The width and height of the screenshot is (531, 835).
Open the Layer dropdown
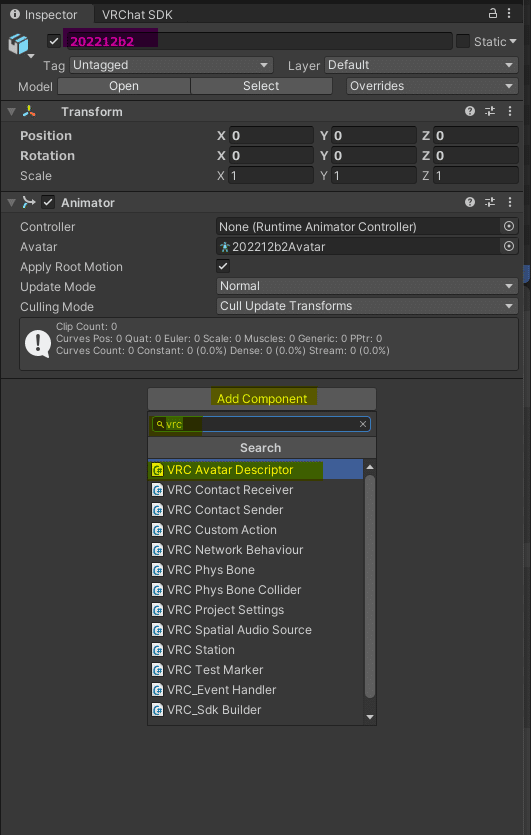tap(421, 65)
